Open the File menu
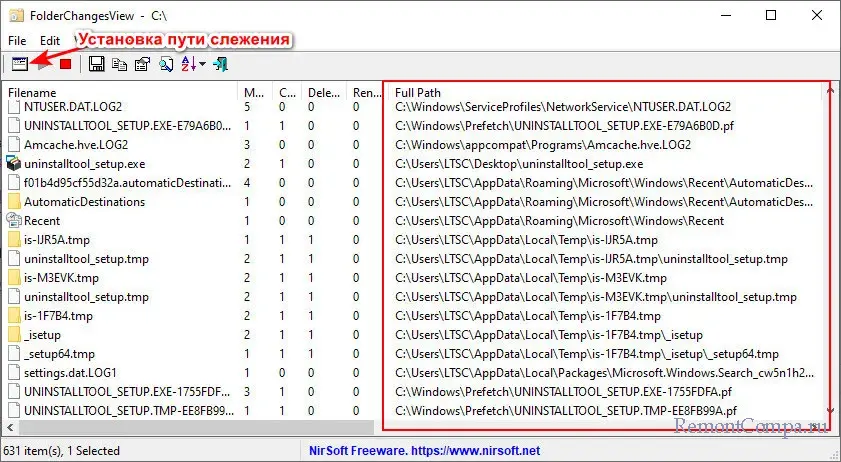841x462 pixels. click(x=17, y=40)
